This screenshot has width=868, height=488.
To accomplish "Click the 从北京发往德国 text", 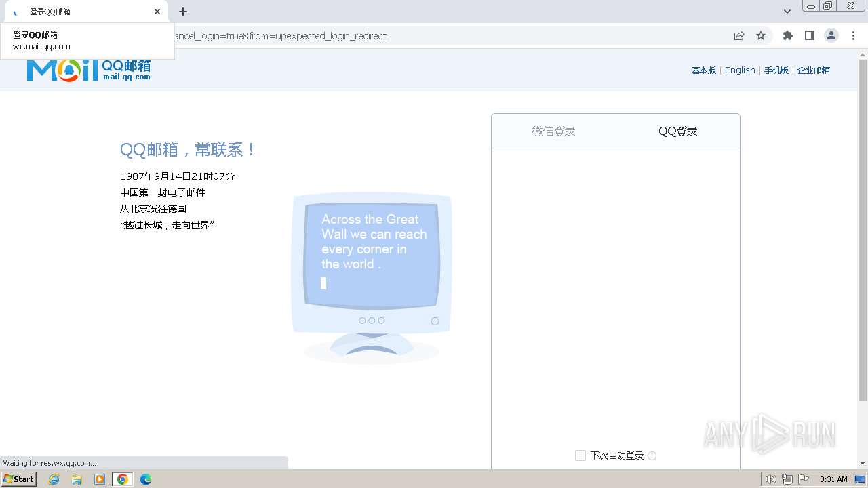I will pyautogui.click(x=153, y=209).
